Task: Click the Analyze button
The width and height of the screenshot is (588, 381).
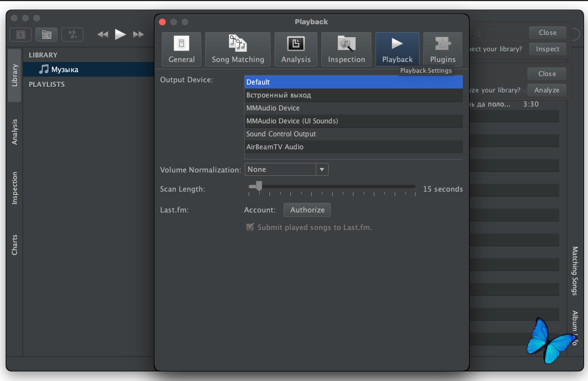Action: pyautogui.click(x=547, y=90)
